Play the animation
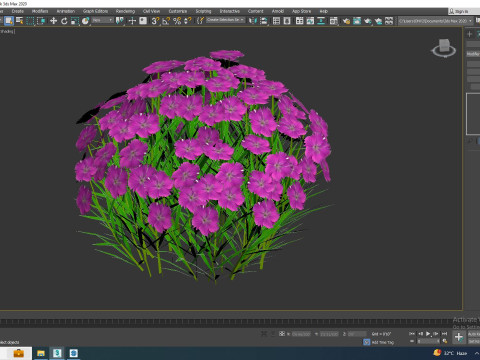480x360 pixels. (x=428, y=333)
